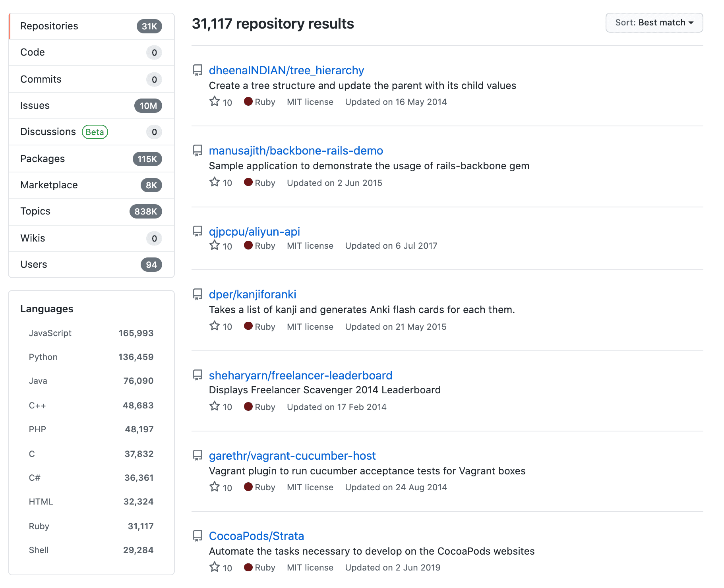Screen dimensions: 724x588
Task: Click the star icon next to qjpcpu/aliyun-api
Action: pyautogui.click(x=214, y=245)
